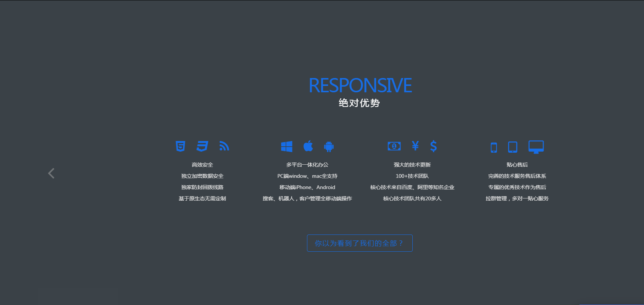
Task: Click the RESPONSIVE heading
Action: tap(360, 86)
